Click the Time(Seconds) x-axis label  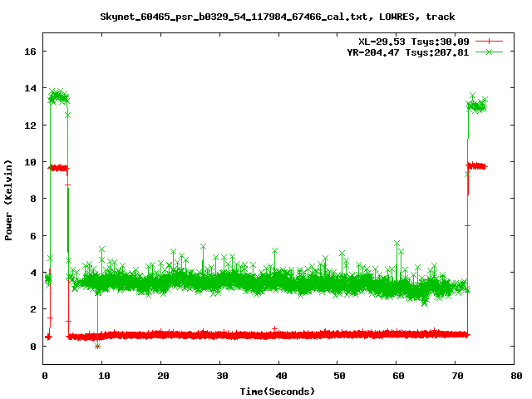pos(277,392)
